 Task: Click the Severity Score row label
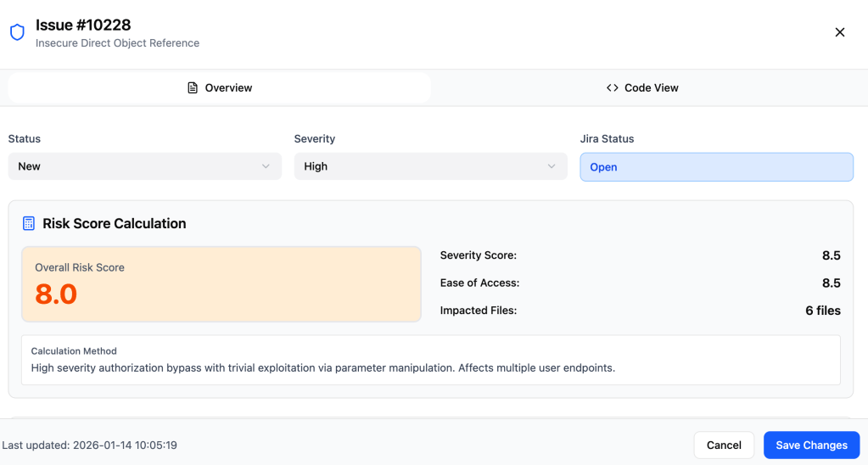click(478, 255)
